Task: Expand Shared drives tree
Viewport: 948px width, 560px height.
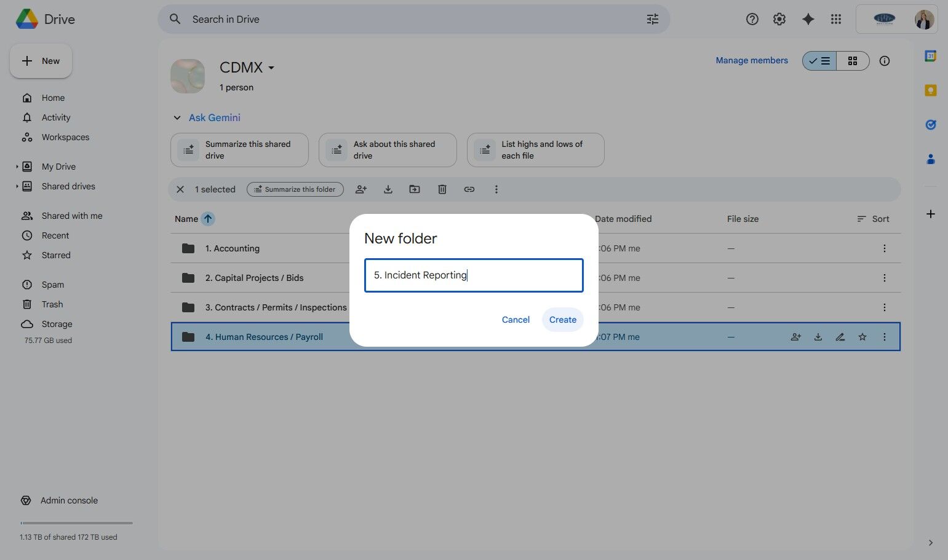Action: pos(17,186)
